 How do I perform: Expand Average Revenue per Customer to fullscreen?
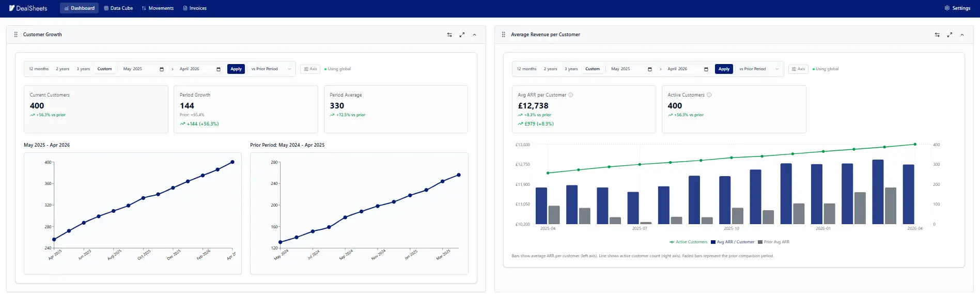[x=950, y=35]
